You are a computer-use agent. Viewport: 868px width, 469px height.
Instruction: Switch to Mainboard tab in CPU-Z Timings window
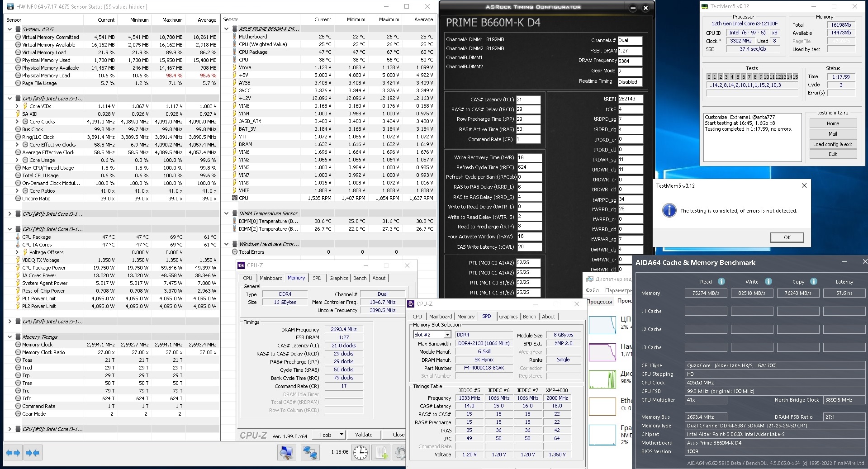pos(271,278)
